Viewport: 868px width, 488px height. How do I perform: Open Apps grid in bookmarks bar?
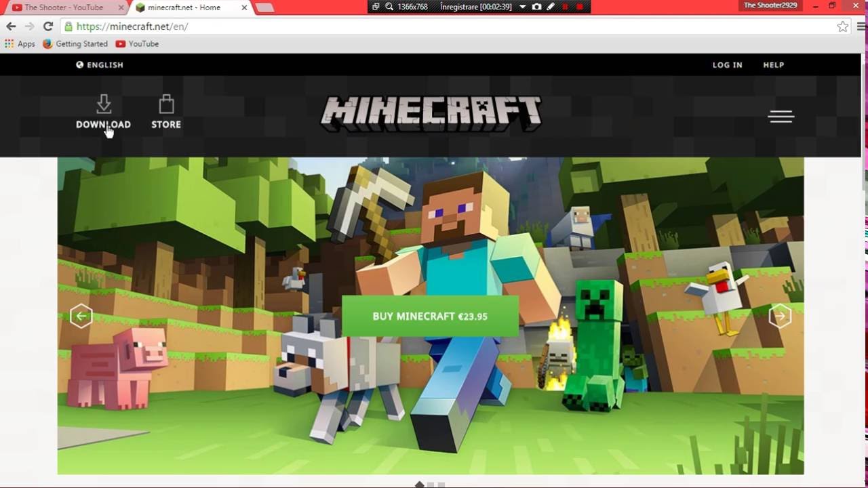20,43
